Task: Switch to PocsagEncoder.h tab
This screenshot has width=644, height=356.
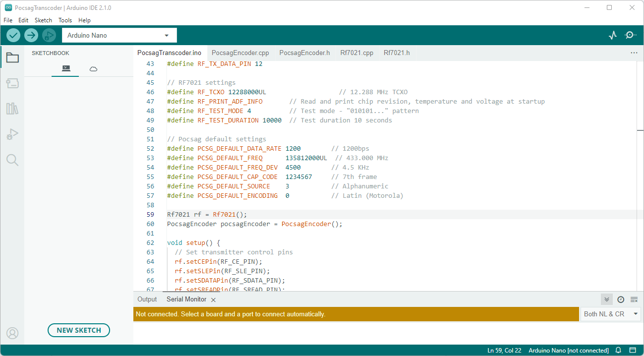Action: pos(304,53)
